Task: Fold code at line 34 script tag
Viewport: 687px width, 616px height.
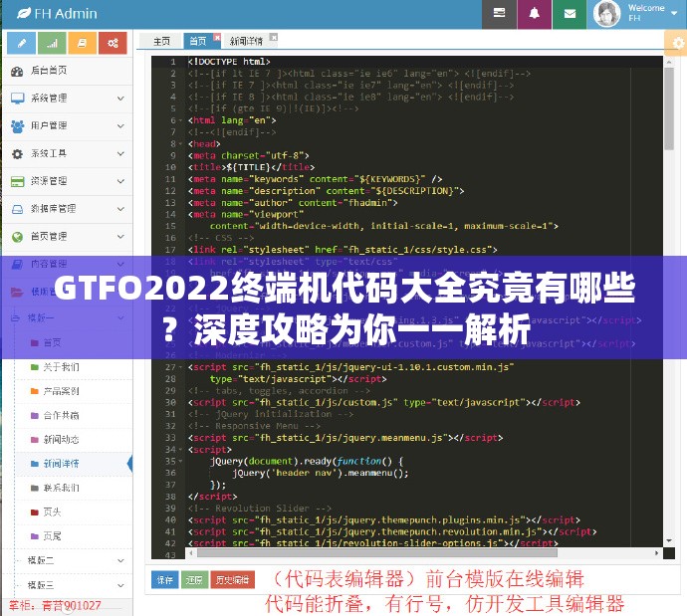Action: (x=180, y=450)
